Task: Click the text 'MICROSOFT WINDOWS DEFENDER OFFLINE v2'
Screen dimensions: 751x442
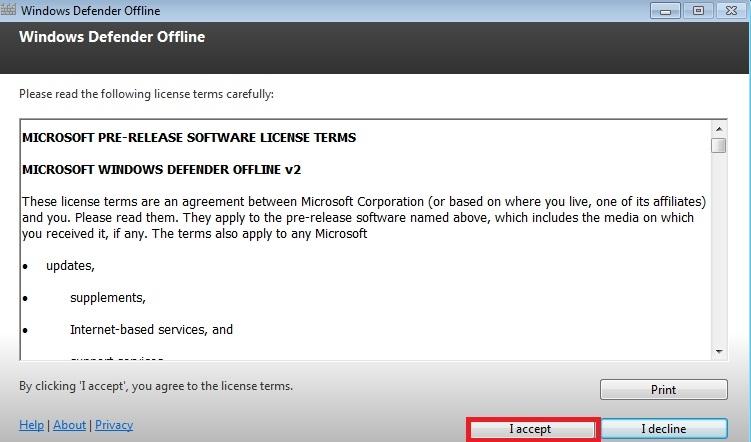Action: pos(161,170)
